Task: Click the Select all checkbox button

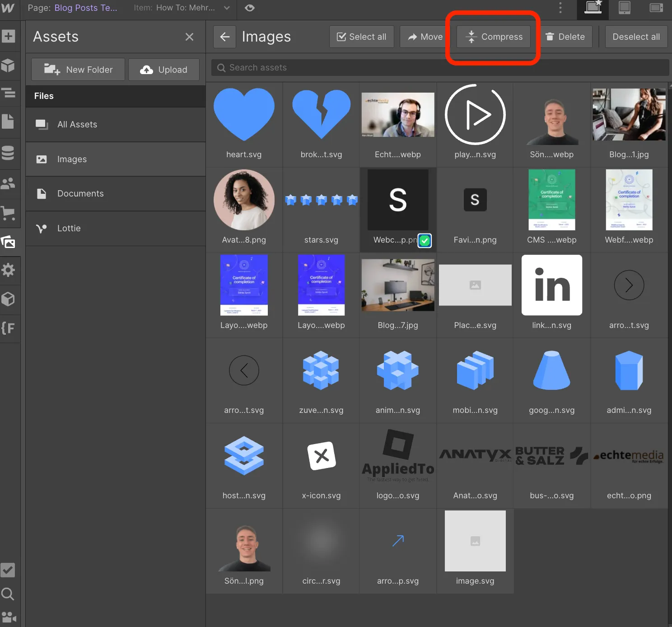Action: tap(362, 37)
